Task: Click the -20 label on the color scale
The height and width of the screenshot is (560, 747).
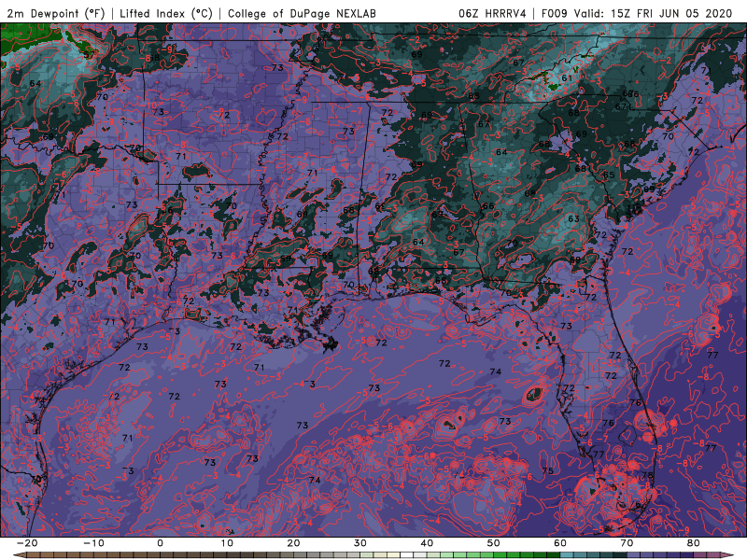Action: (x=27, y=543)
